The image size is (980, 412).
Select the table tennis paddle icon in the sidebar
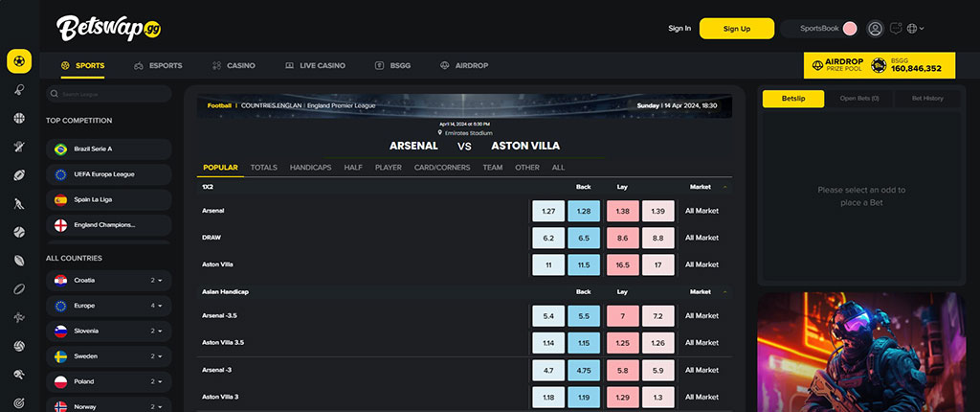19,89
